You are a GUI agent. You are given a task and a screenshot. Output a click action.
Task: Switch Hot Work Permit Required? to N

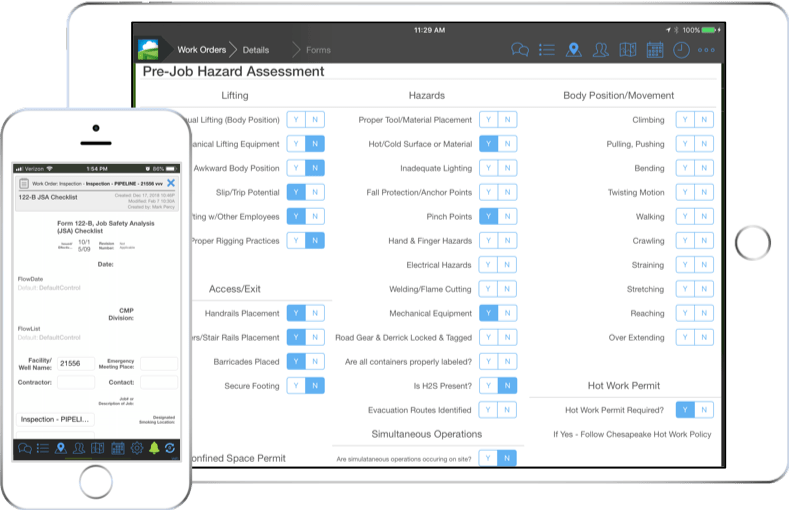(704, 410)
